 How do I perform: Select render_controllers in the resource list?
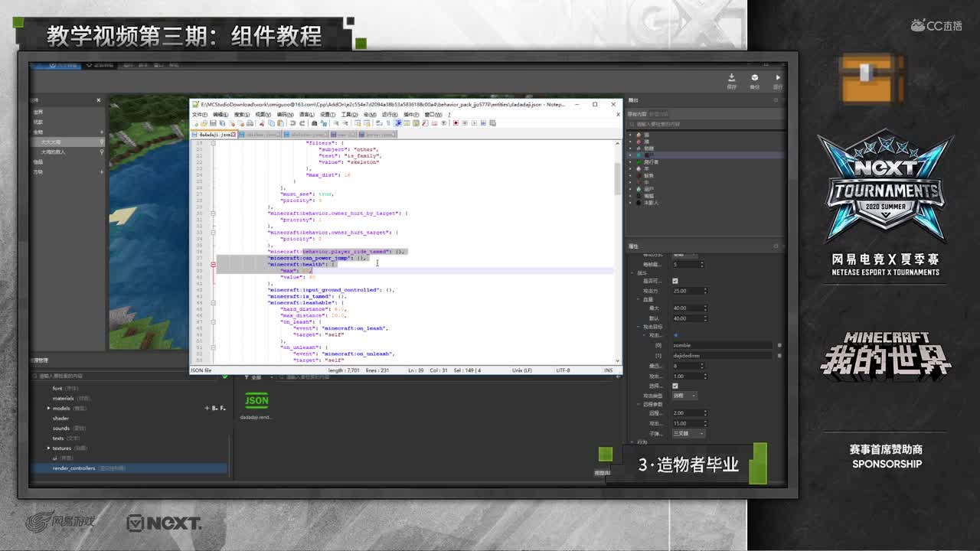[x=74, y=468]
